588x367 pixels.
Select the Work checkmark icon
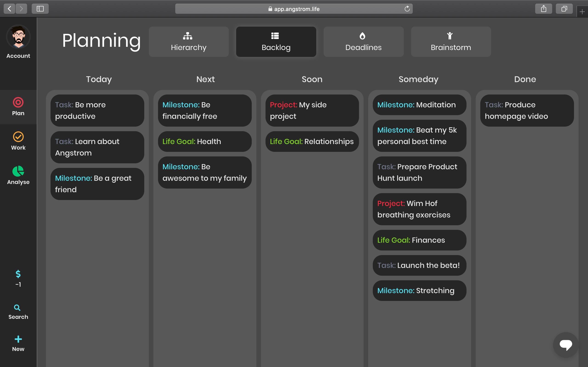(18, 141)
